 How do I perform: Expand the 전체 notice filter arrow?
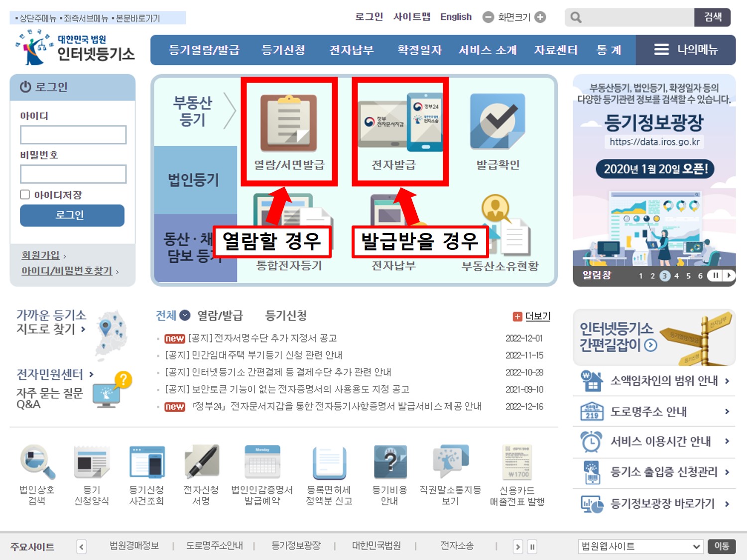click(184, 315)
